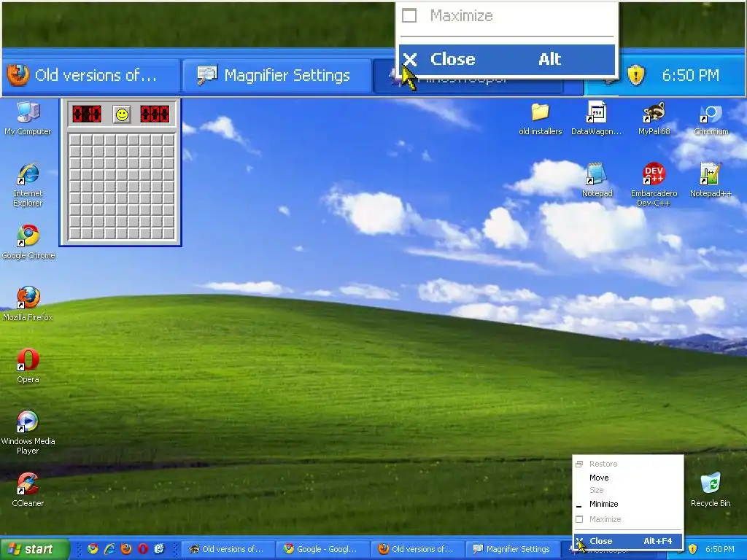Choose Minimize in the context menu
The image size is (747, 560).
click(628, 504)
